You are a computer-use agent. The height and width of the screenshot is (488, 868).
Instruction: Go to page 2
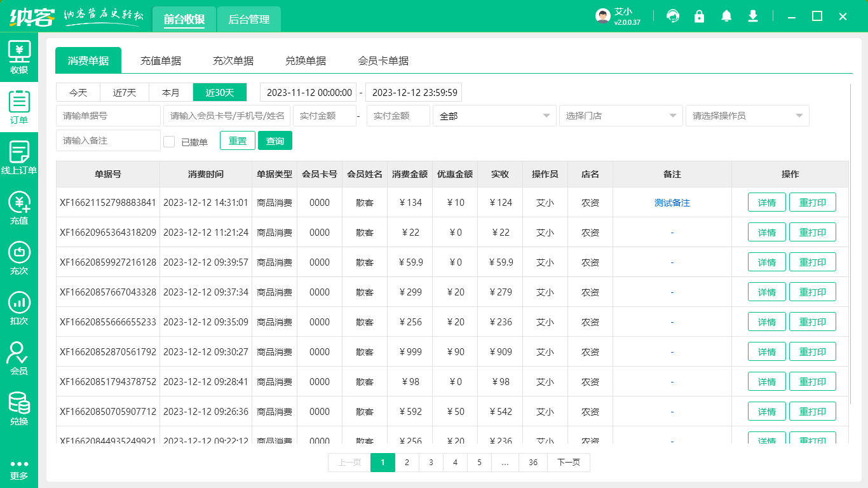click(407, 463)
